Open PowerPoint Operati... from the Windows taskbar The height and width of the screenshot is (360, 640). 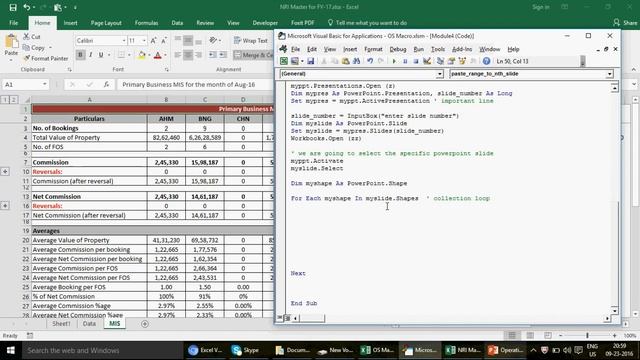click(x=506, y=350)
